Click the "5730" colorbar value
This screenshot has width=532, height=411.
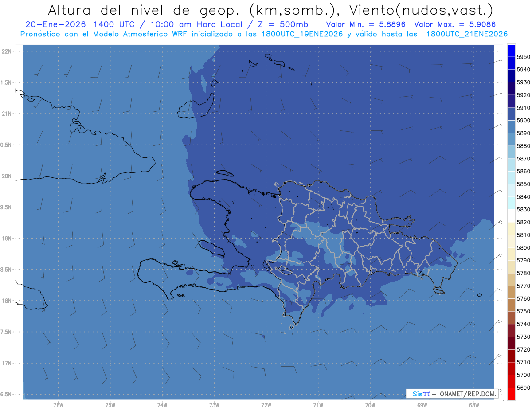(x=523, y=337)
